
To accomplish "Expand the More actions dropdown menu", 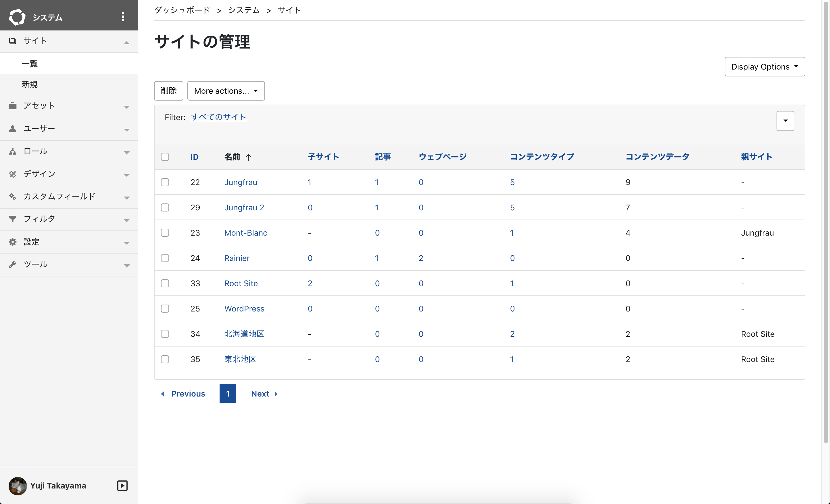I will click(x=226, y=90).
